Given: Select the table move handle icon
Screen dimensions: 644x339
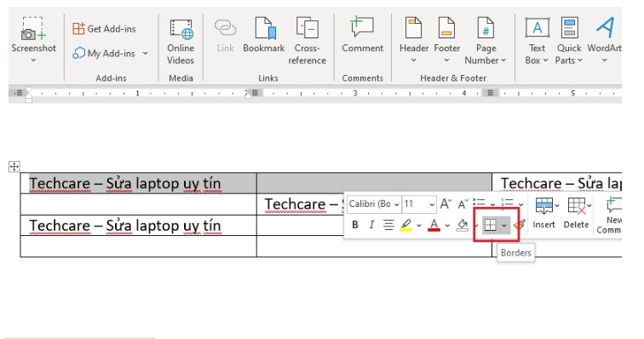Looking at the screenshot, I should (x=14, y=166).
